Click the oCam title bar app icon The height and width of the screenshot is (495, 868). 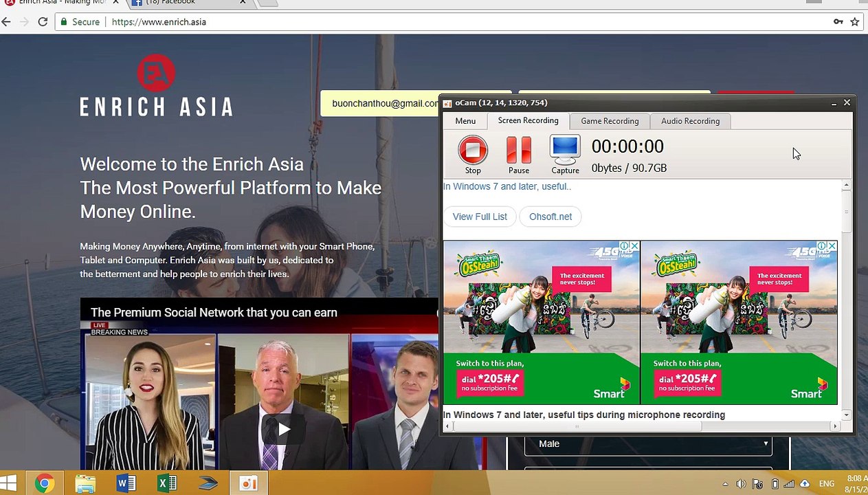tap(447, 103)
